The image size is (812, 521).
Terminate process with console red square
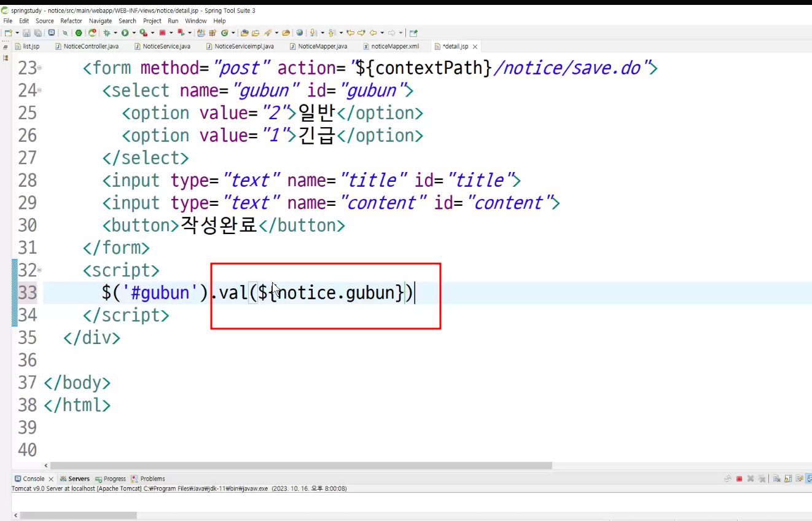(739, 479)
